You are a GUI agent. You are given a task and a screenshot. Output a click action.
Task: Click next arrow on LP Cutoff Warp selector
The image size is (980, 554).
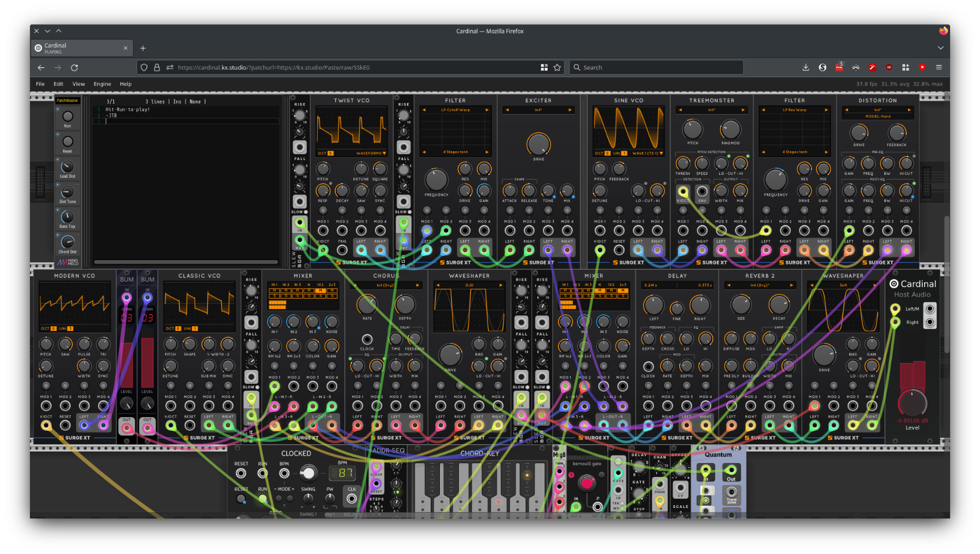487,110
